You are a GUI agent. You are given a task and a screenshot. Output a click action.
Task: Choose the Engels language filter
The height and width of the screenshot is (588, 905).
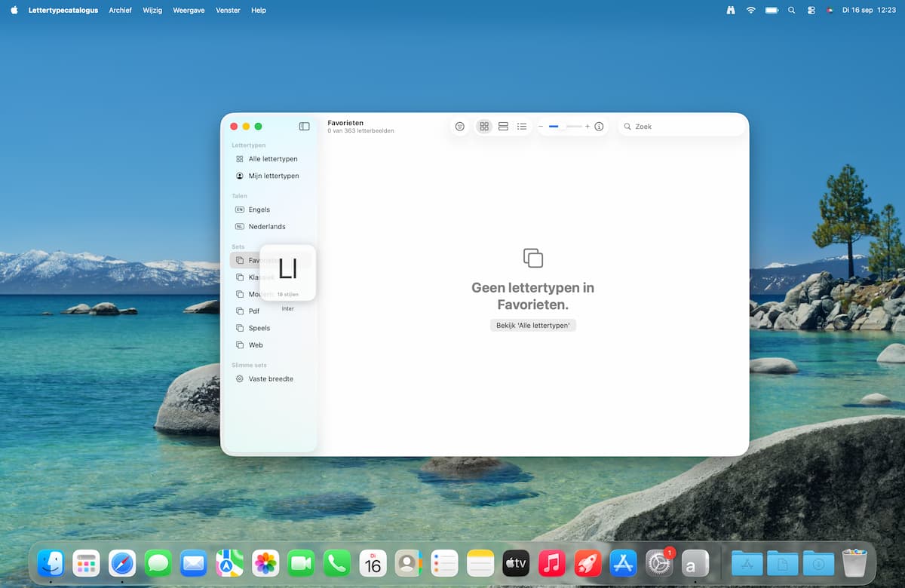259,210
